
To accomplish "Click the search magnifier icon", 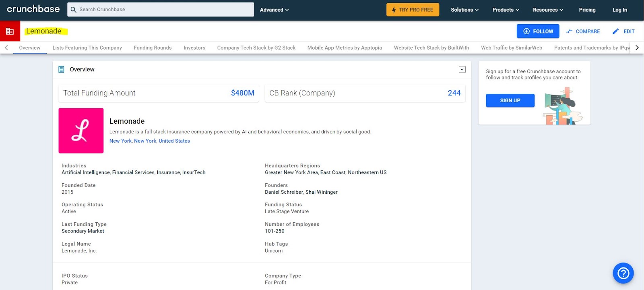I will [73, 10].
